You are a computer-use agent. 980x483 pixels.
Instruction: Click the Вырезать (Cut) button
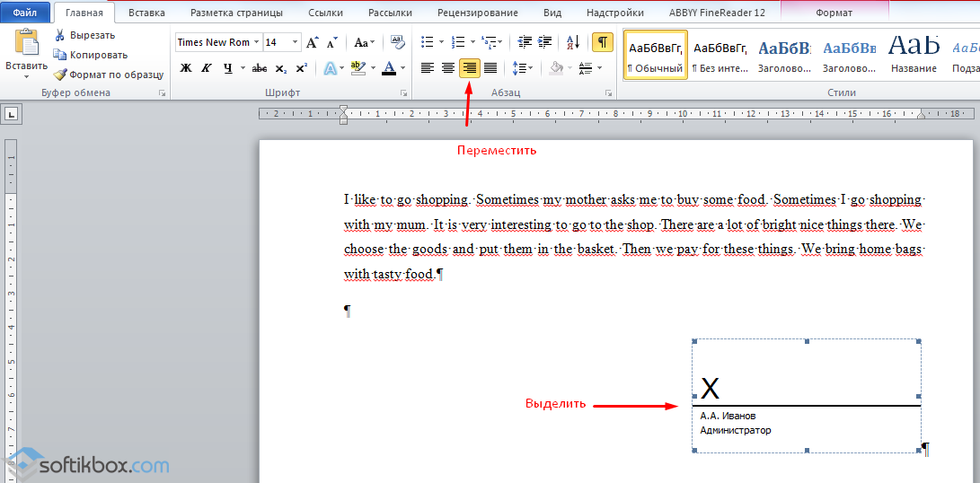pyautogui.click(x=84, y=35)
